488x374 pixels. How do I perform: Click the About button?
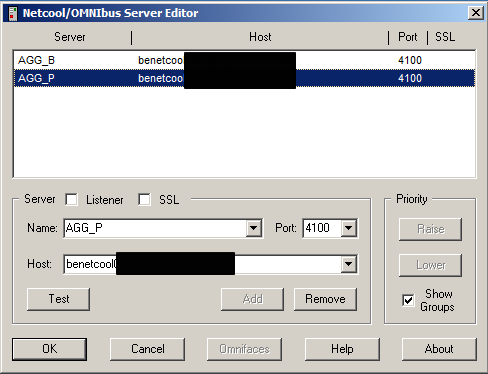[439, 349]
